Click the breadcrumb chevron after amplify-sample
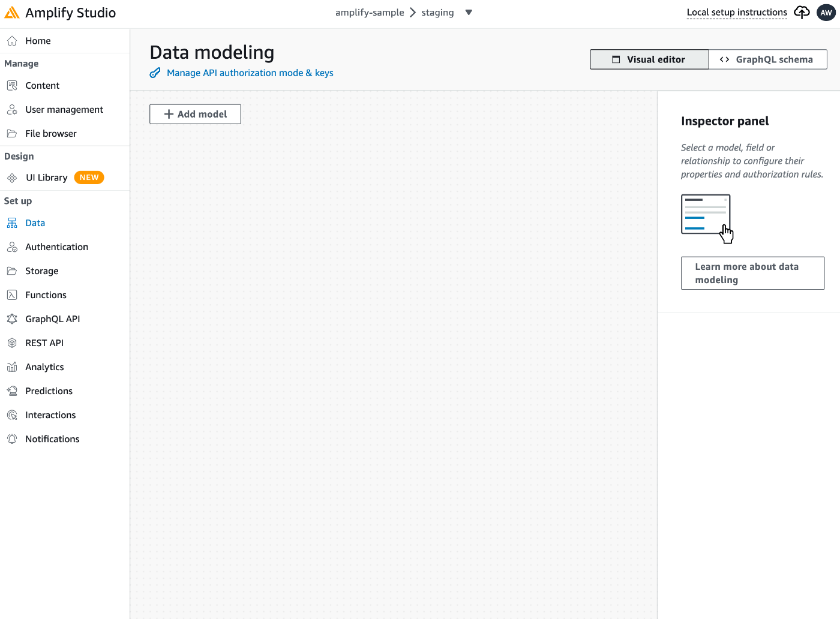 [x=413, y=13]
